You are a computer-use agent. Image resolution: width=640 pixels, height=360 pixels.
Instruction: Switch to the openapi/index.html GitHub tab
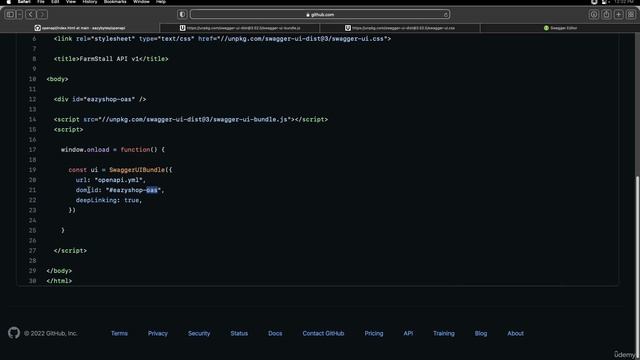(x=80, y=28)
